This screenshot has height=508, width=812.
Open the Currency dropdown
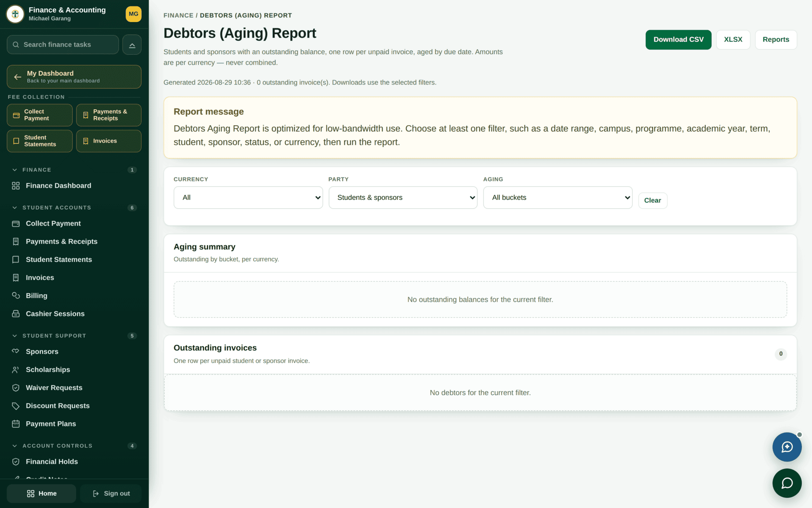point(248,198)
